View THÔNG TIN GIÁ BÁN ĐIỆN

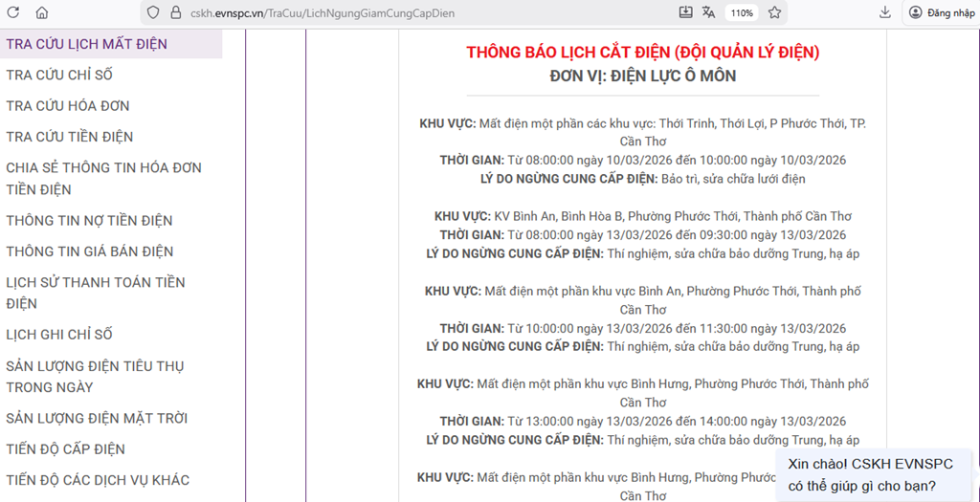(90, 251)
